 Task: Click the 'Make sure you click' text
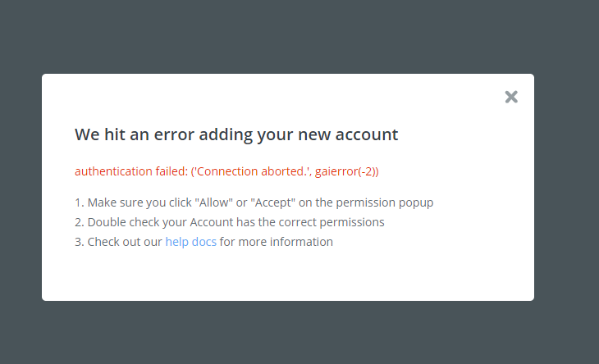tap(139, 202)
